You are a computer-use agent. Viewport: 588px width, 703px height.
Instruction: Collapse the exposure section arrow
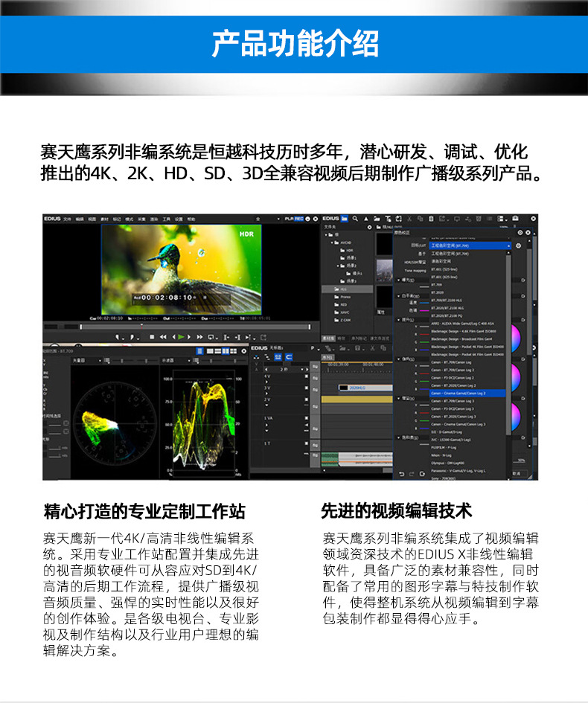click(x=398, y=280)
